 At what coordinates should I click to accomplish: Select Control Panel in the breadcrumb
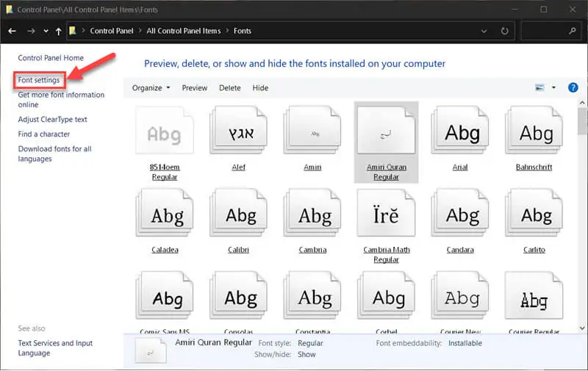pyautogui.click(x=112, y=31)
